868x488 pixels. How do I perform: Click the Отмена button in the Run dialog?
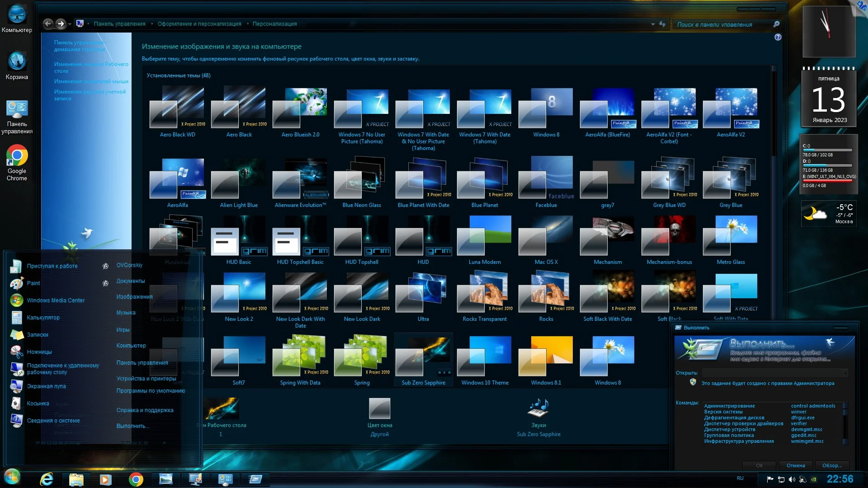pyautogui.click(x=795, y=465)
